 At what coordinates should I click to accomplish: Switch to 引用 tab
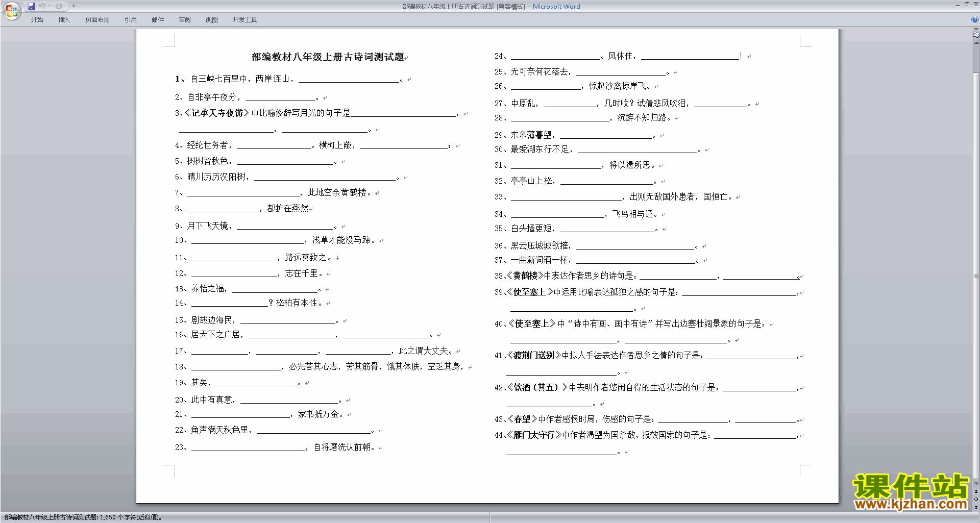click(x=131, y=19)
